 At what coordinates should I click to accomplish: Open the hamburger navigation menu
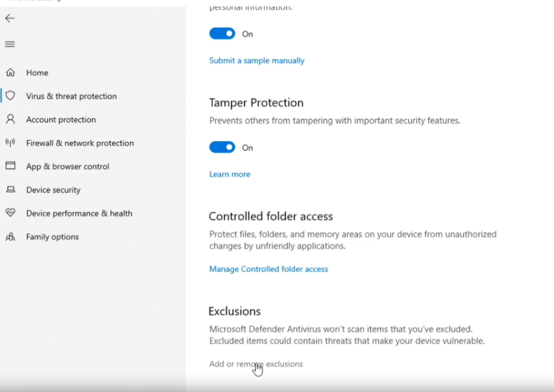pyautogui.click(x=10, y=44)
